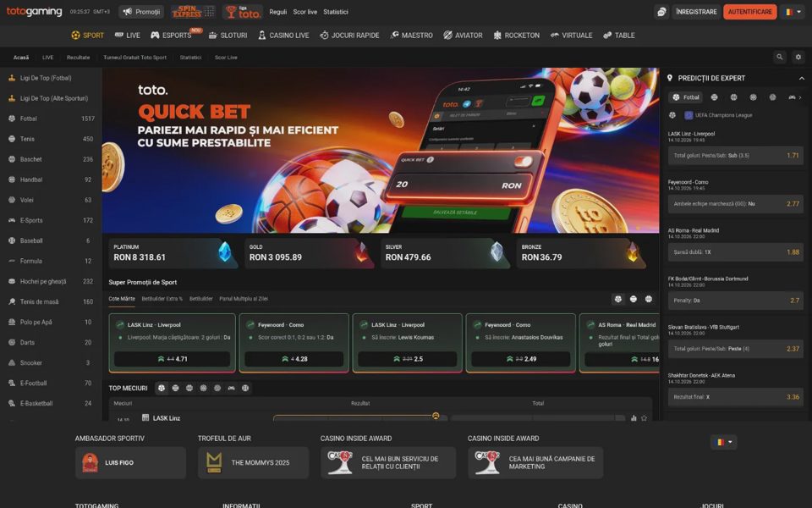Open the Rezultate sub-navigation tab

click(x=78, y=58)
